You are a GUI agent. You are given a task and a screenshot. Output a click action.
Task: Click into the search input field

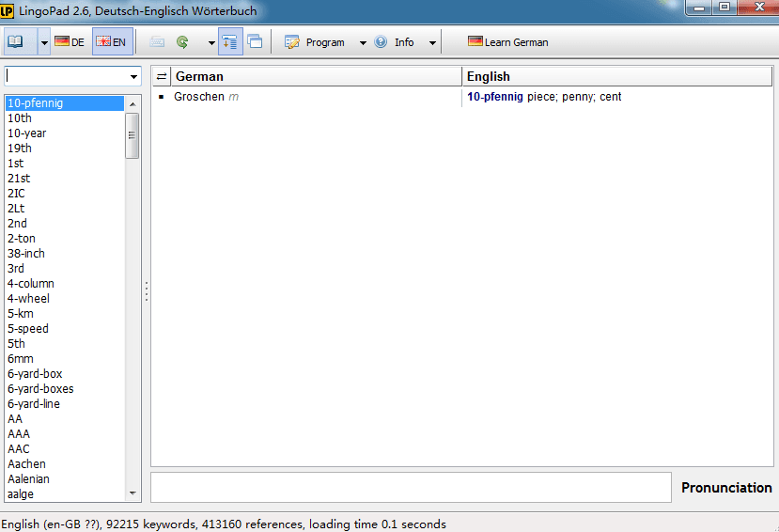point(66,76)
